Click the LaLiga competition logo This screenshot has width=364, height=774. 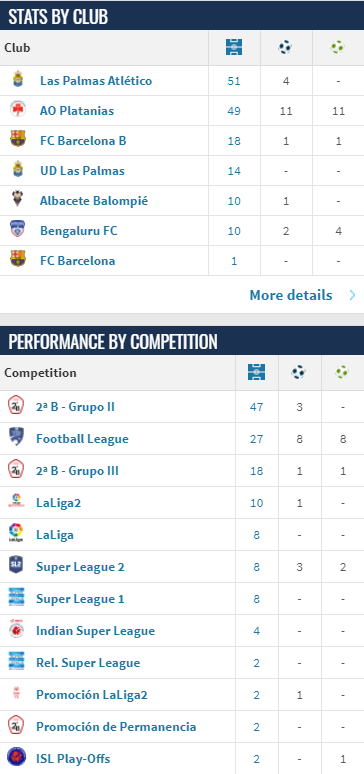(x=16, y=534)
